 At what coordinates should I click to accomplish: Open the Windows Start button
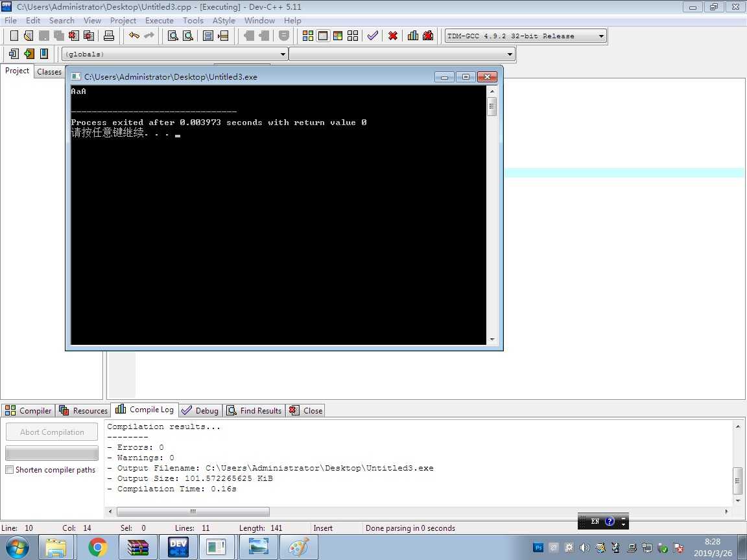17,547
